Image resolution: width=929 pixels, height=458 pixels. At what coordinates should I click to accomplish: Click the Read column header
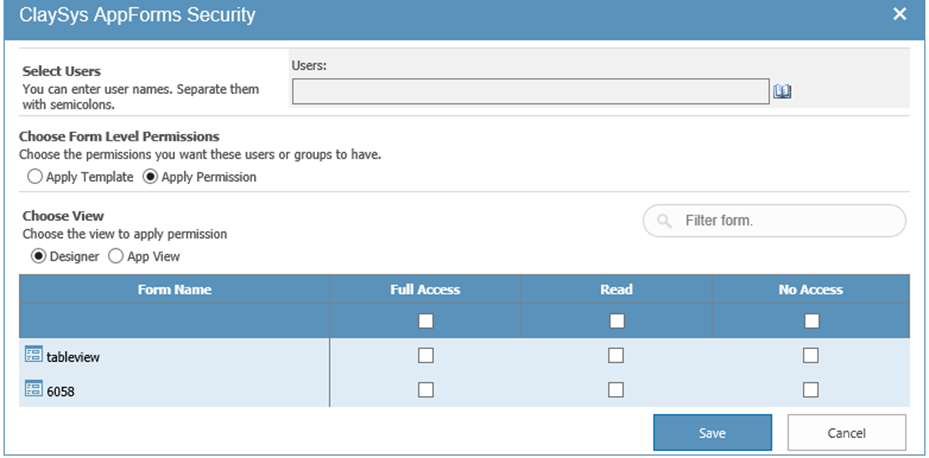(616, 290)
